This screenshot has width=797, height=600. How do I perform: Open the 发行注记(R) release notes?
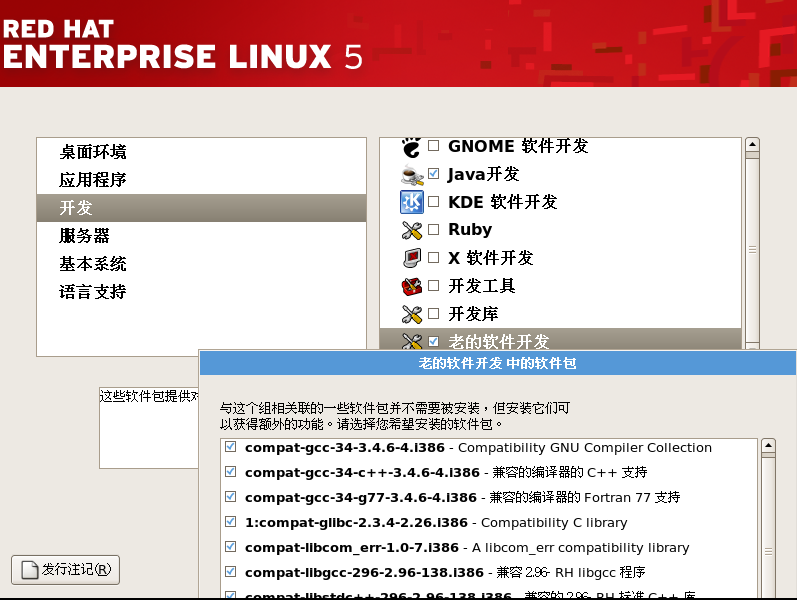coord(66,570)
